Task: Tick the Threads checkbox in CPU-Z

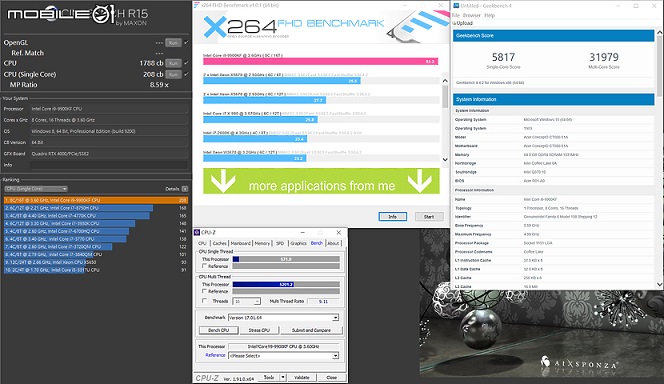Action: click(205, 301)
